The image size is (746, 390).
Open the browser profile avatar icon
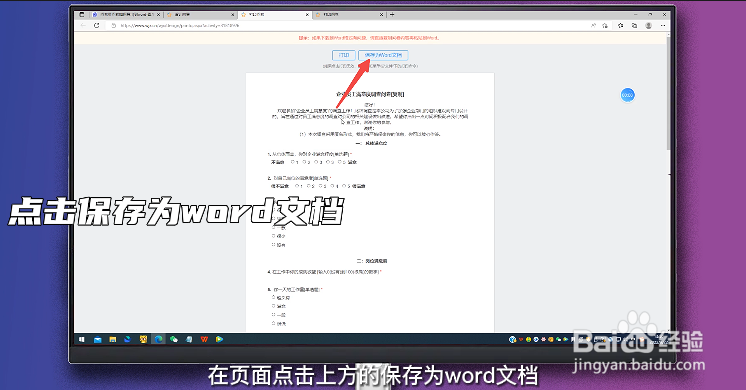click(x=648, y=25)
